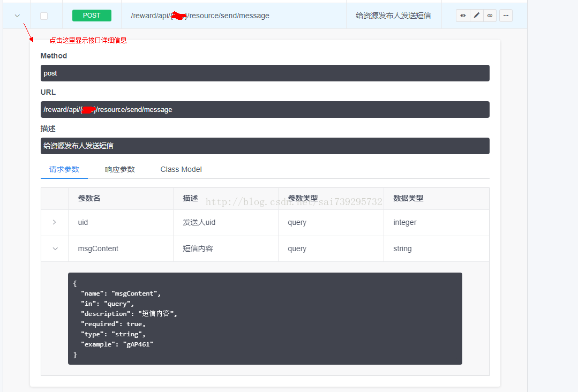Switch to the 响应参数 tab
This screenshot has width=578, height=392.
(120, 169)
